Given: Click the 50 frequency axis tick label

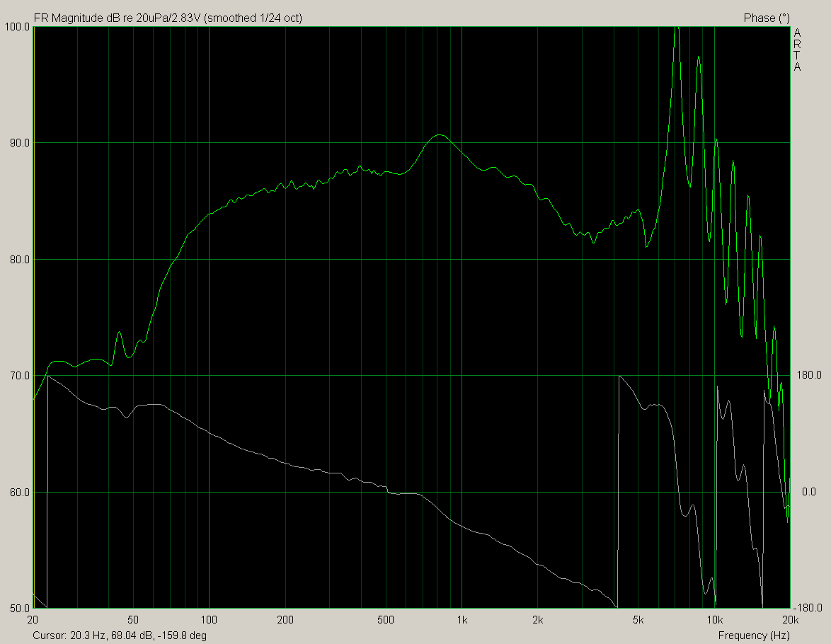Looking at the screenshot, I should [133, 620].
